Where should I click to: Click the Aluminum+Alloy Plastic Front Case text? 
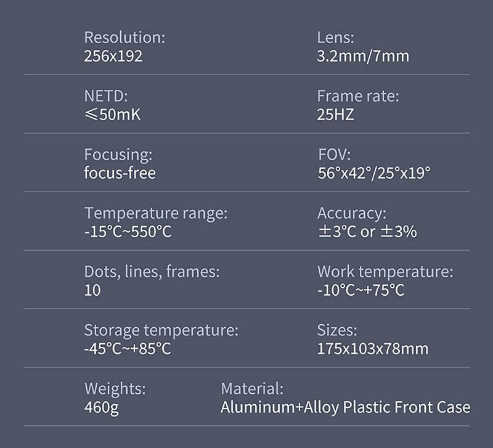[345, 407]
